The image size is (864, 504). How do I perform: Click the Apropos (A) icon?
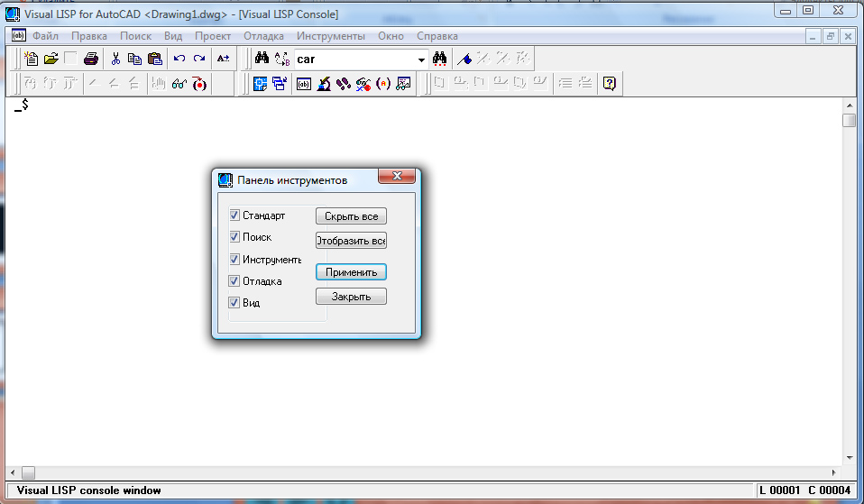click(383, 84)
